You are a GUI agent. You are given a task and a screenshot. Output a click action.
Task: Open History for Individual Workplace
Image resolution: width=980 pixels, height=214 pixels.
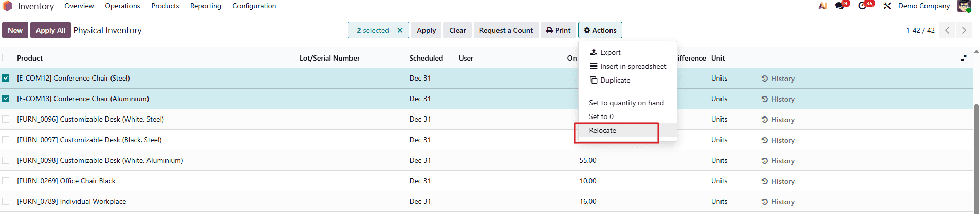(x=778, y=202)
